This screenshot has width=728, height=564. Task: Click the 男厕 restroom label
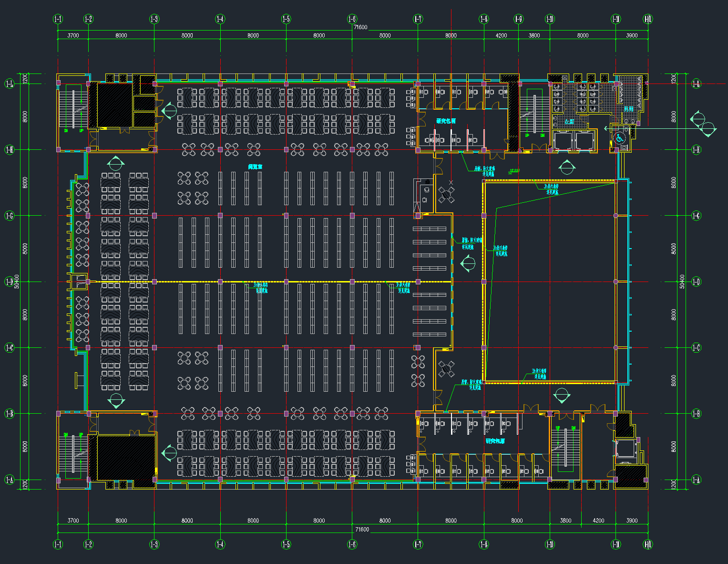[x=628, y=109]
